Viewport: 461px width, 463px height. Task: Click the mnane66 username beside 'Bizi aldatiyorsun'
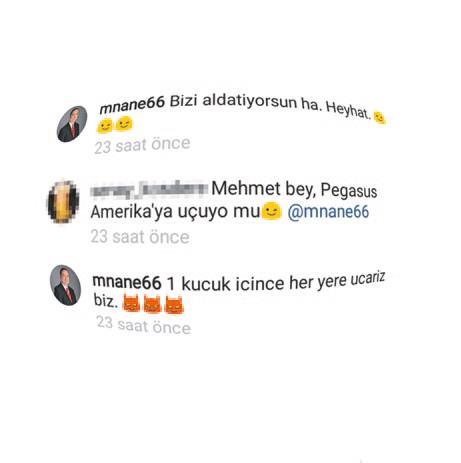tap(132, 104)
